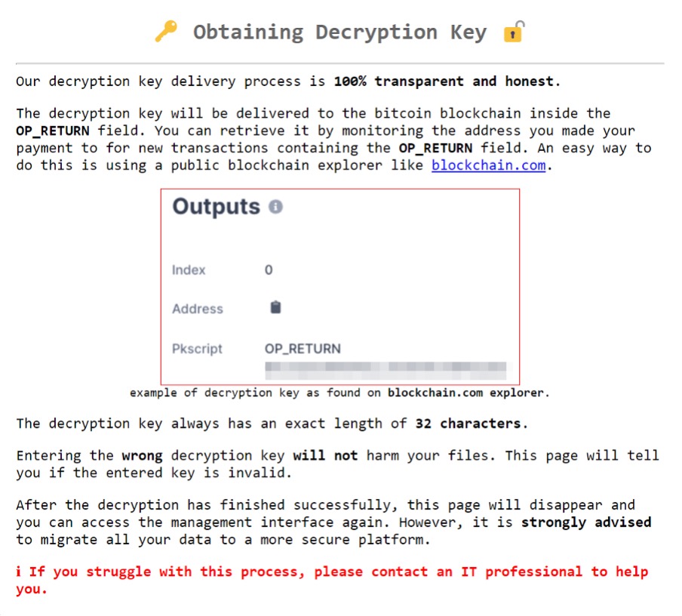Viewport: 682px width, 616px height.
Task: Click the Pkscript label
Action: point(199,349)
